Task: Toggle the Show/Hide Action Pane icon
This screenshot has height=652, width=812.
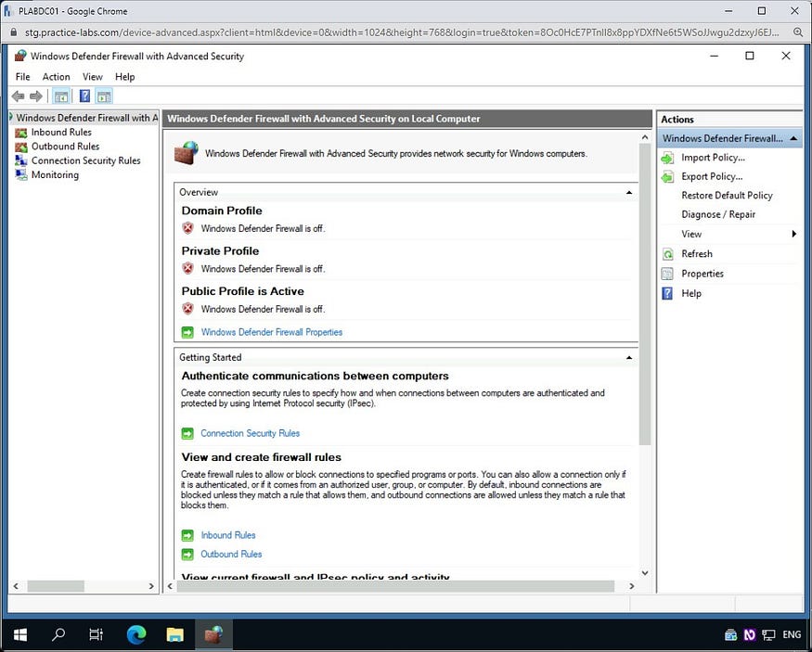Action: tap(104, 96)
